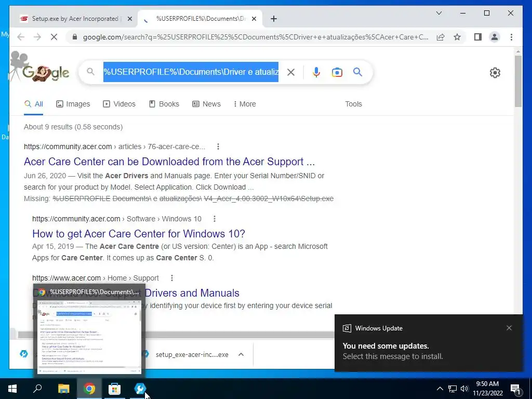Close the Setup.exe by Acer tab
This screenshot has width=532, height=399.
coord(129,19)
